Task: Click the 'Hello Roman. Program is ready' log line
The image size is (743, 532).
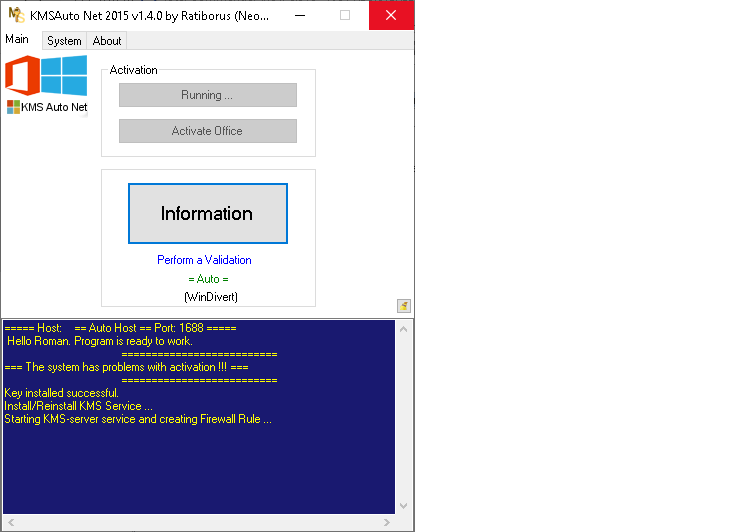Action: pyautogui.click(x=100, y=341)
